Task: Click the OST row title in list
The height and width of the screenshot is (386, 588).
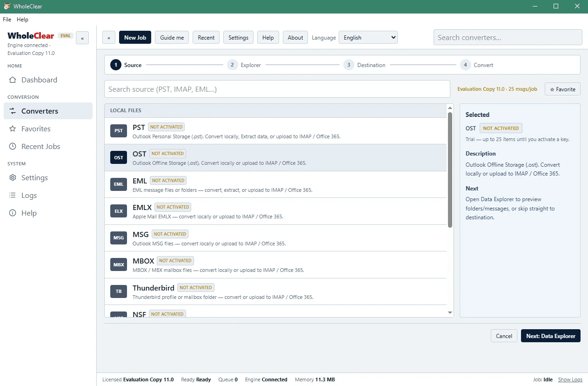Action: tap(139, 154)
